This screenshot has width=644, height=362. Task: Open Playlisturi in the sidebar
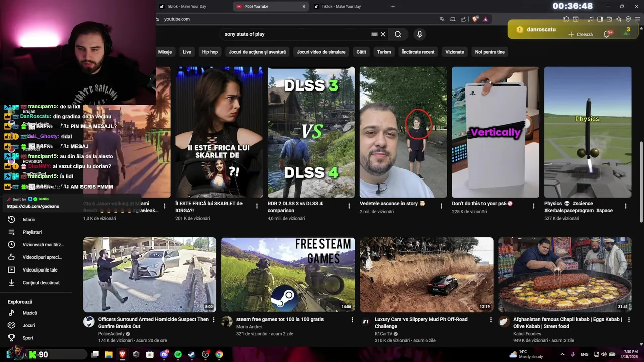click(x=36, y=232)
